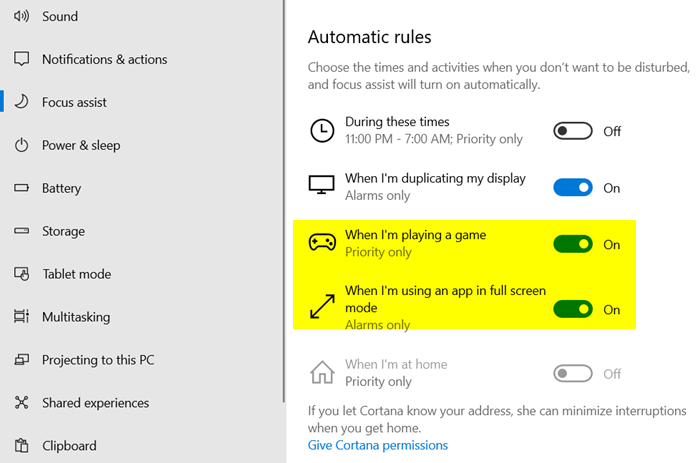
Task: Select Projecting to this PC
Action: coord(98,360)
